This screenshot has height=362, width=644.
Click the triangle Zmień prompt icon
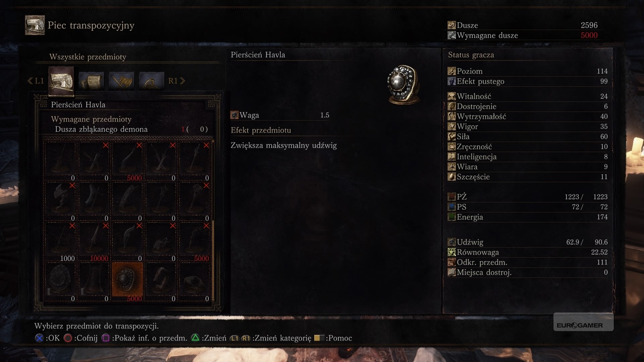[195, 338]
